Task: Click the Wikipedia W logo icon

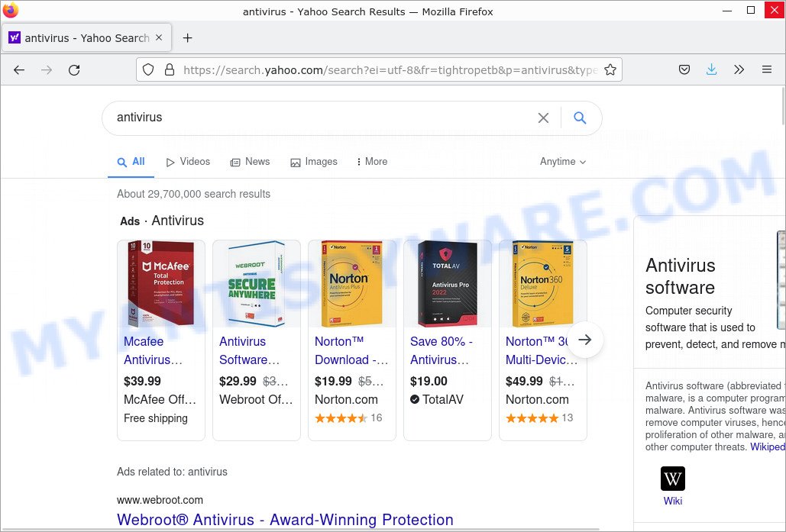Action: click(x=673, y=479)
